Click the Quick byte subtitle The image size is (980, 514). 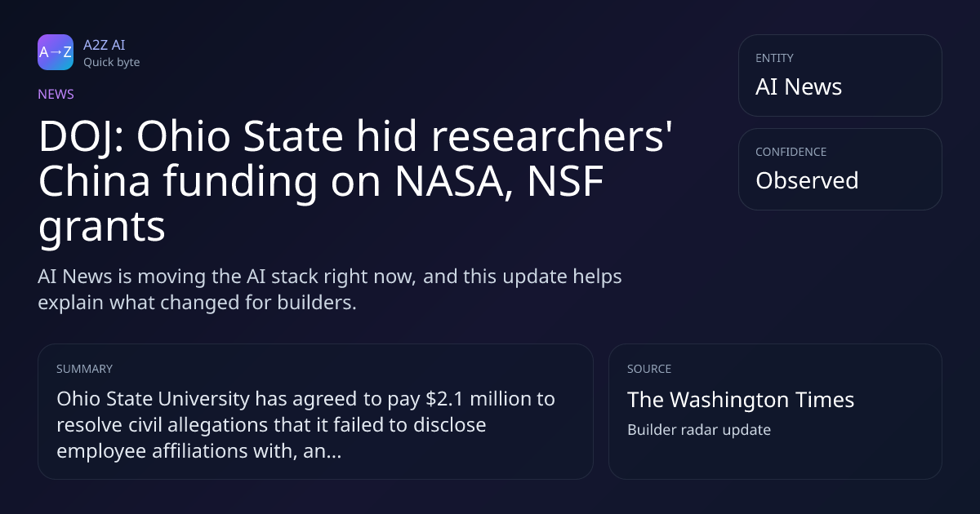click(x=111, y=62)
